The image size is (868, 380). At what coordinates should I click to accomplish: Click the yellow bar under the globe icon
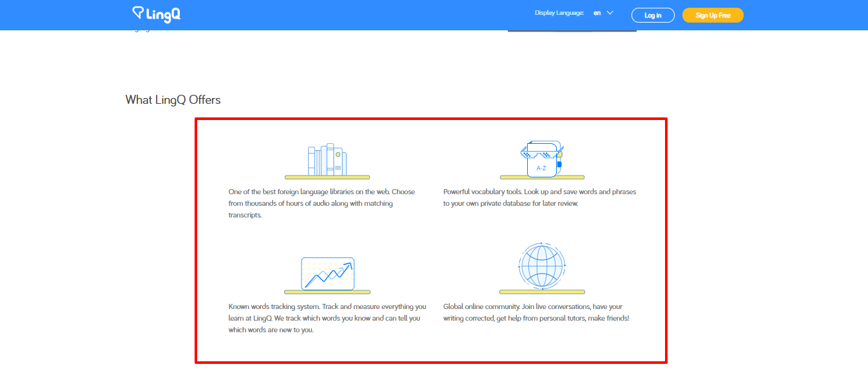click(542, 292)
